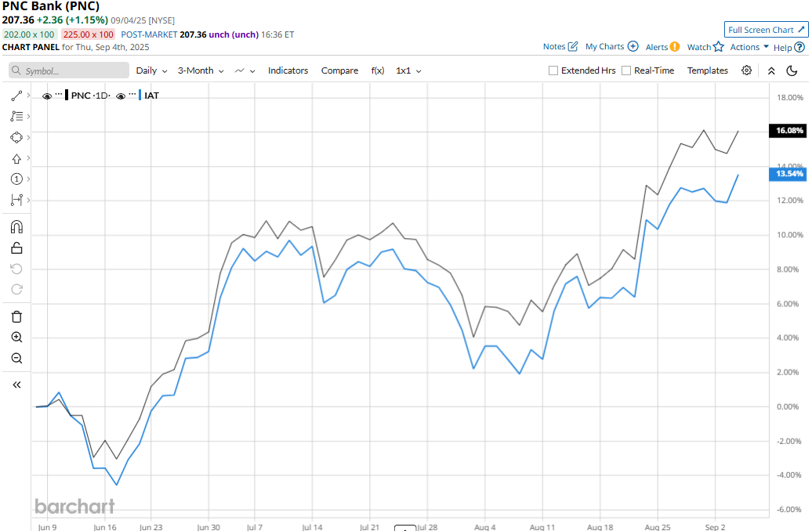This screenshot has width=812, height=531.
Task: Select the Fibonacci/list annotation tool
Action: pyautogui.click(x=16, y=117)
